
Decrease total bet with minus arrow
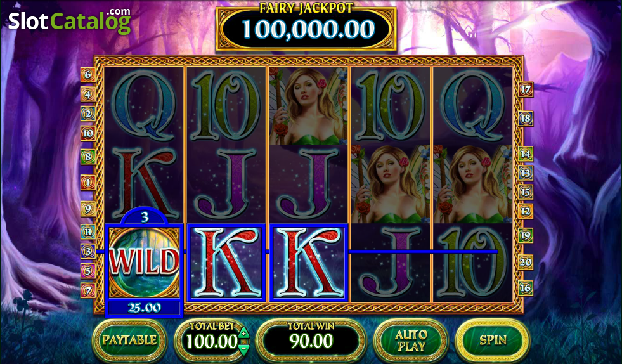point(244,349)
